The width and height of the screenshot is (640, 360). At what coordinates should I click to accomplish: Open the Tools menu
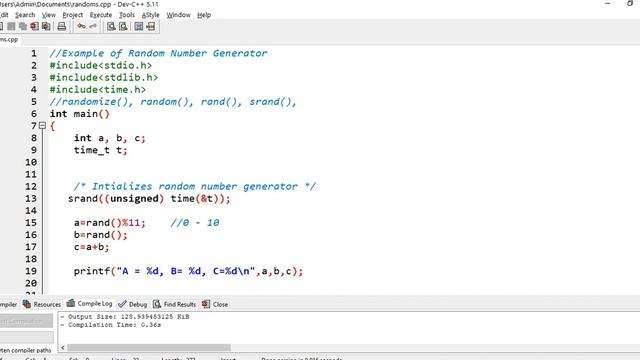click(127, 15)
